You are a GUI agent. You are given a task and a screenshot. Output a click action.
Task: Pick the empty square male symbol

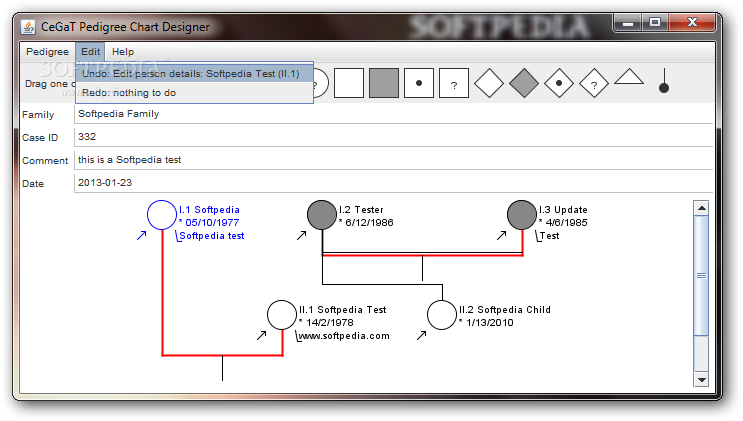[x=349, y=83]
